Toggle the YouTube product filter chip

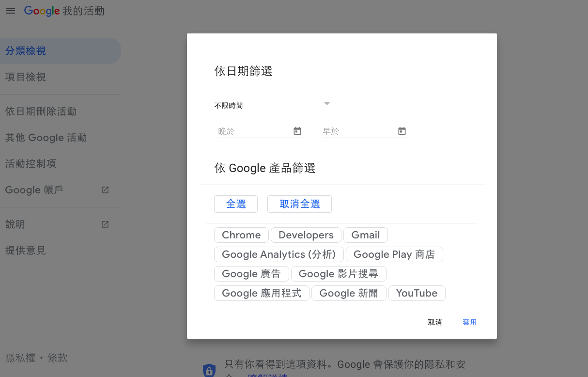(417, 293)
